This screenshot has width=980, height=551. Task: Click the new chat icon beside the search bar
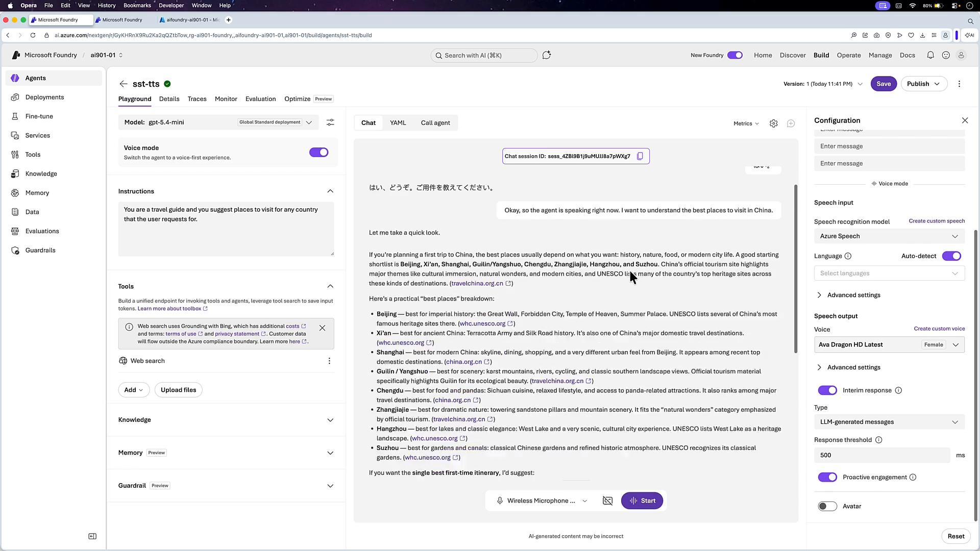547,55
